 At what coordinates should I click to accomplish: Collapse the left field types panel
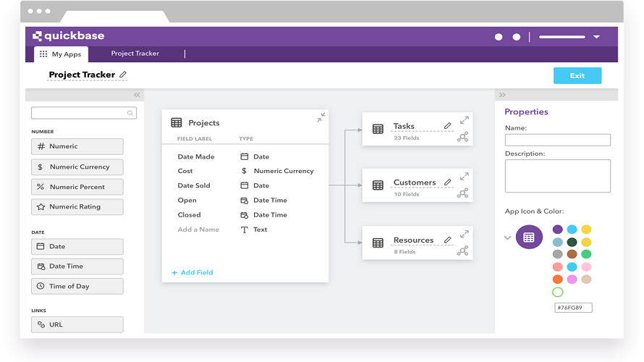point(137,95)
